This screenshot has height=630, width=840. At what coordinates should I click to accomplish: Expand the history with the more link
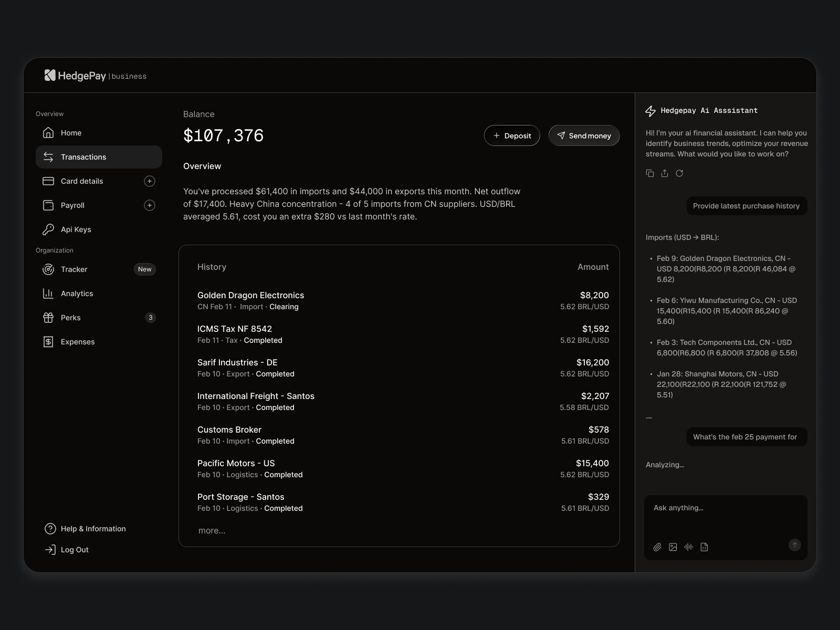[x=212, y=530]
